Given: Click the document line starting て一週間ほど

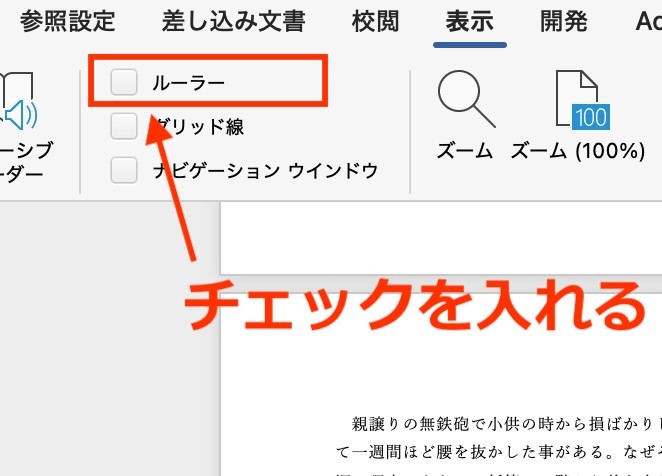Looking at the screenshot, I should (499, 452).
